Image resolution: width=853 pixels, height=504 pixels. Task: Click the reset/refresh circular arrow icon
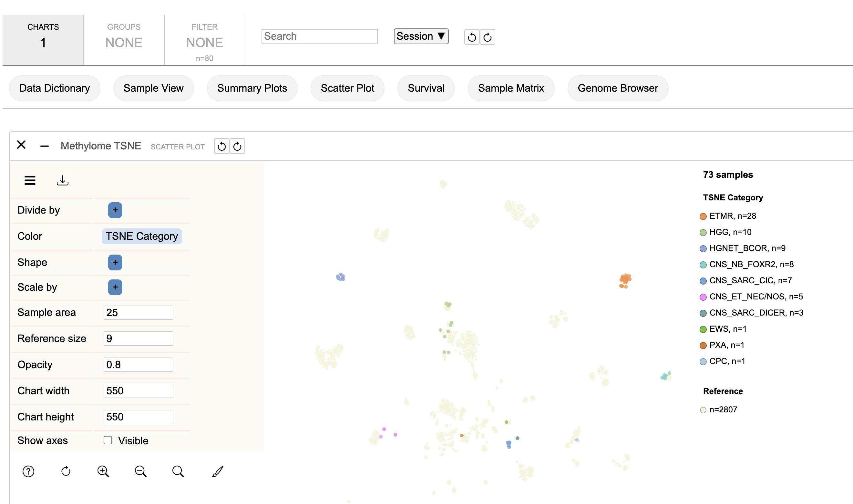click(66, 470)
